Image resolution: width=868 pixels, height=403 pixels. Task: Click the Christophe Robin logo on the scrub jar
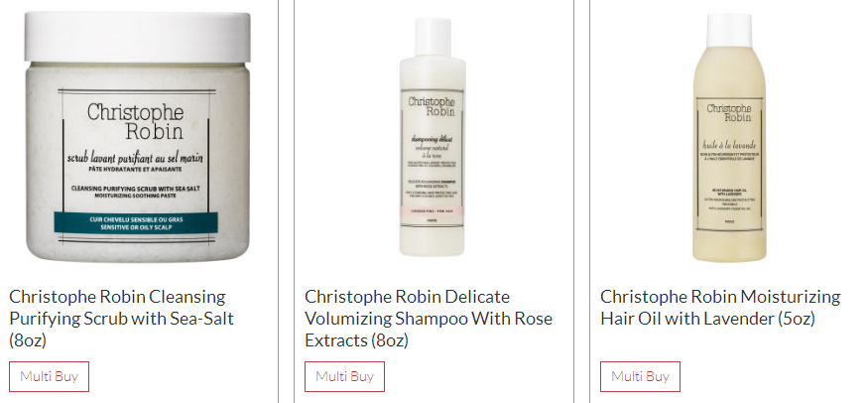136,121
